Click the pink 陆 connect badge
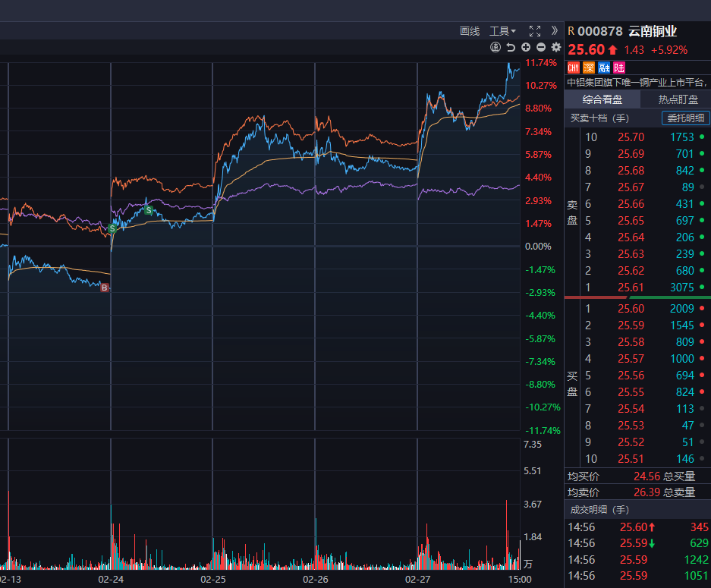 pos(619,68)
